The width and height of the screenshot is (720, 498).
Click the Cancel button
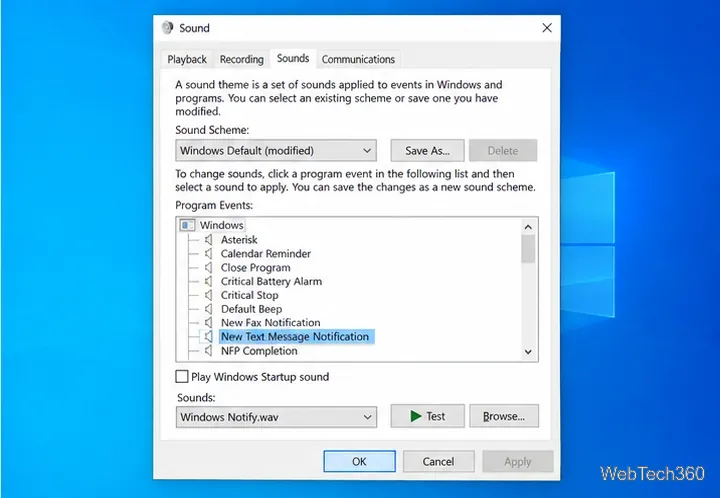439,461
